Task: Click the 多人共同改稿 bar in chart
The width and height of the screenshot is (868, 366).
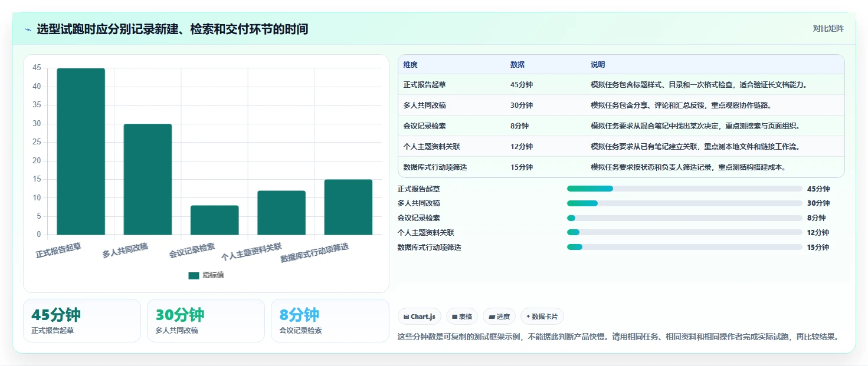Action: click(148, 179)
